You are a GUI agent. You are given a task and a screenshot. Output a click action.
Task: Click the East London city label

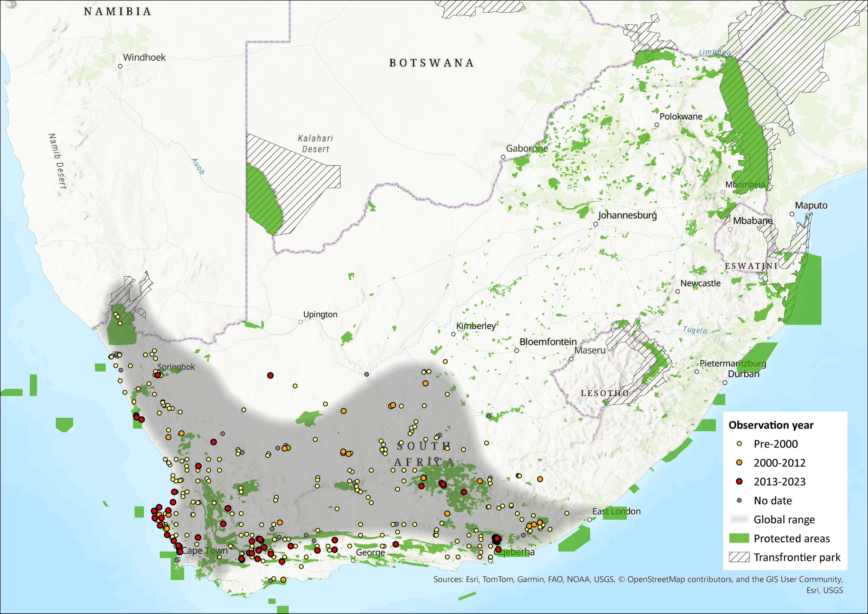pos(616,511)
